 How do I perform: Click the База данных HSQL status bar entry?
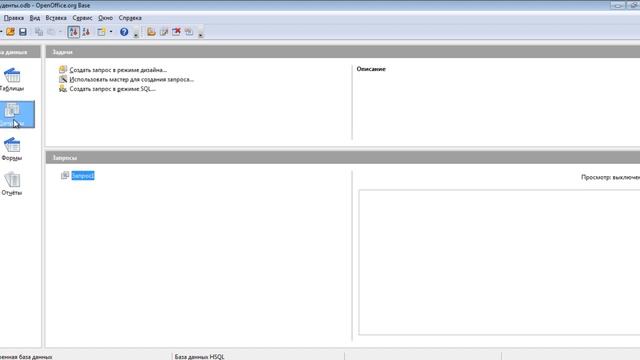click(x=200, y=357)
